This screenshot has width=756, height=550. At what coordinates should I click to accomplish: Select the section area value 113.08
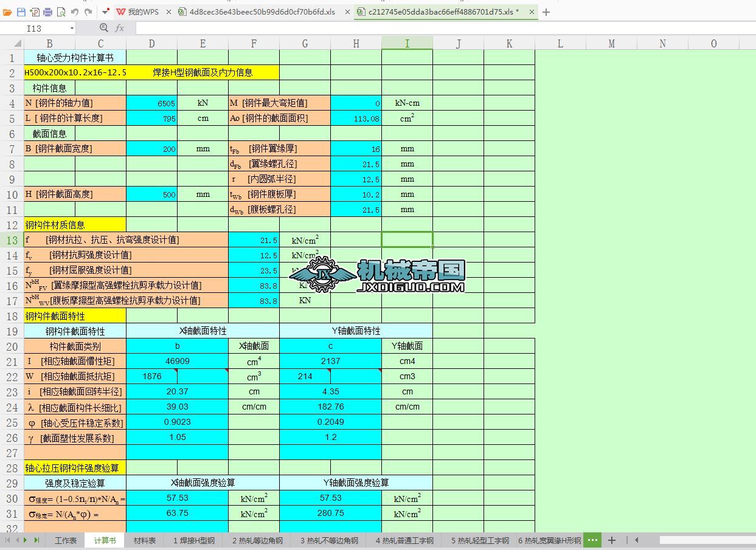pyautogui.click(x=356, y=119)
